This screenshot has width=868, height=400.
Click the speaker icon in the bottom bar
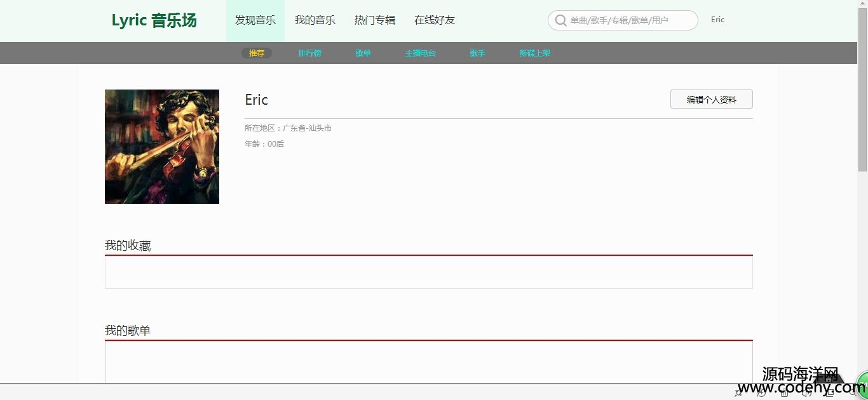tap(806, 394)
